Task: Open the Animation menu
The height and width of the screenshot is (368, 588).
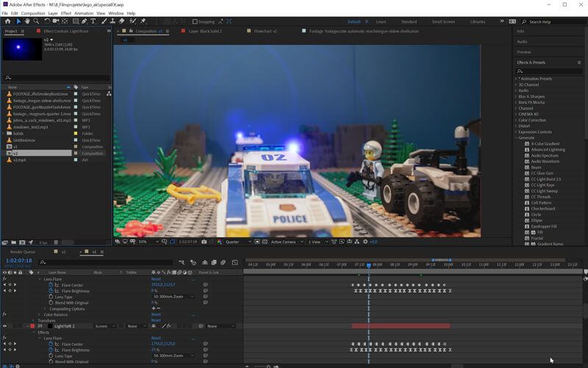Action: coord(84,13)
